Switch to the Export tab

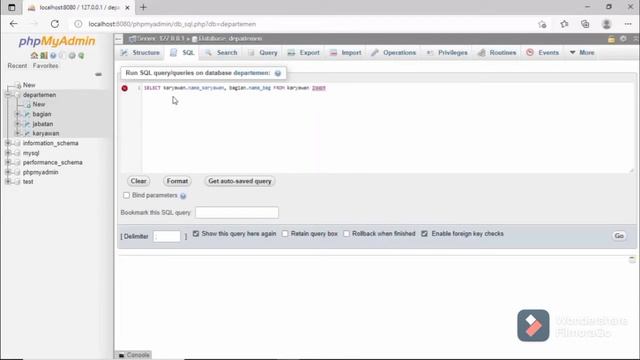tap(304, 53)
